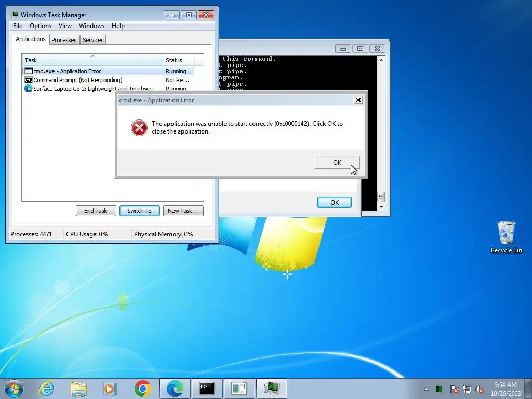The width and height of the screenshot is (532, 399).
Task: Select the Surface Laptop Go 2 task row
Action: [108, 88]
